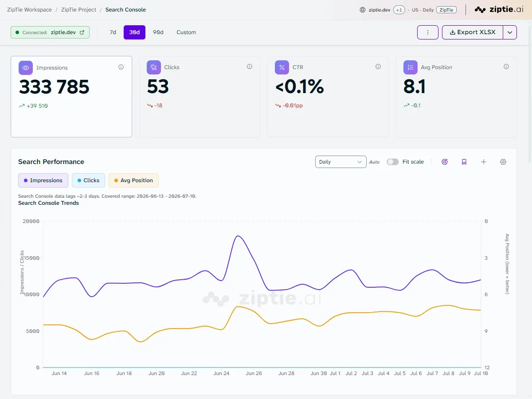Image resolution: width=532 pixels, height=399 pixels.
Task: Click the Auto label next to Daily
Action: pyautogui.click(x=375, y=162)
